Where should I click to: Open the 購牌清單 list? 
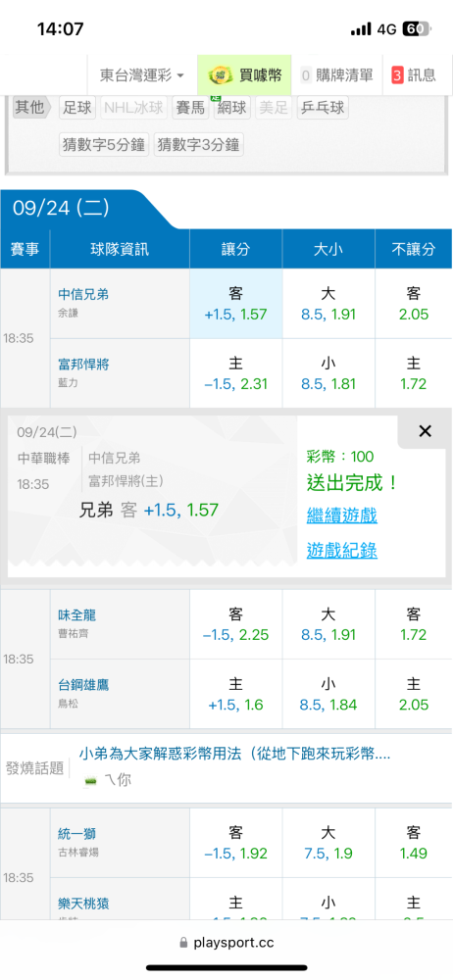pyautogui.click(x=336, y=75)
